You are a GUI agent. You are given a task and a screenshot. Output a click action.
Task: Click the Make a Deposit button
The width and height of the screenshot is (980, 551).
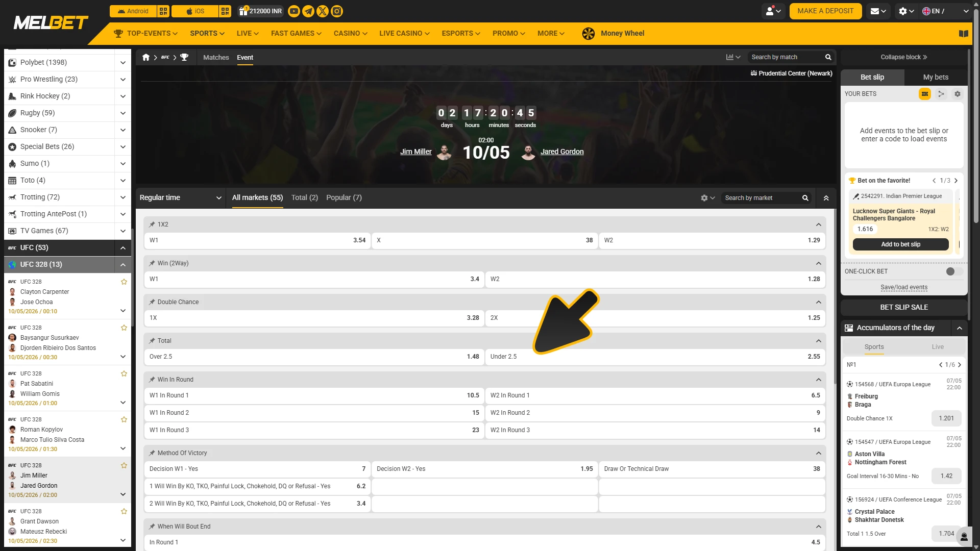click(825, 11)
